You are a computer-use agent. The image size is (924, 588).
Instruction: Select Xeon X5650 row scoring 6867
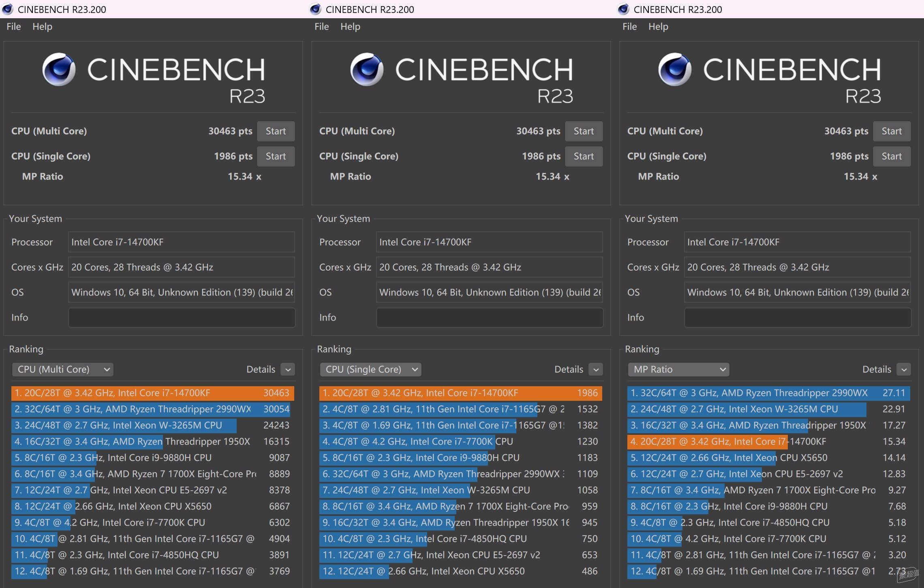(x=153, y=506)
